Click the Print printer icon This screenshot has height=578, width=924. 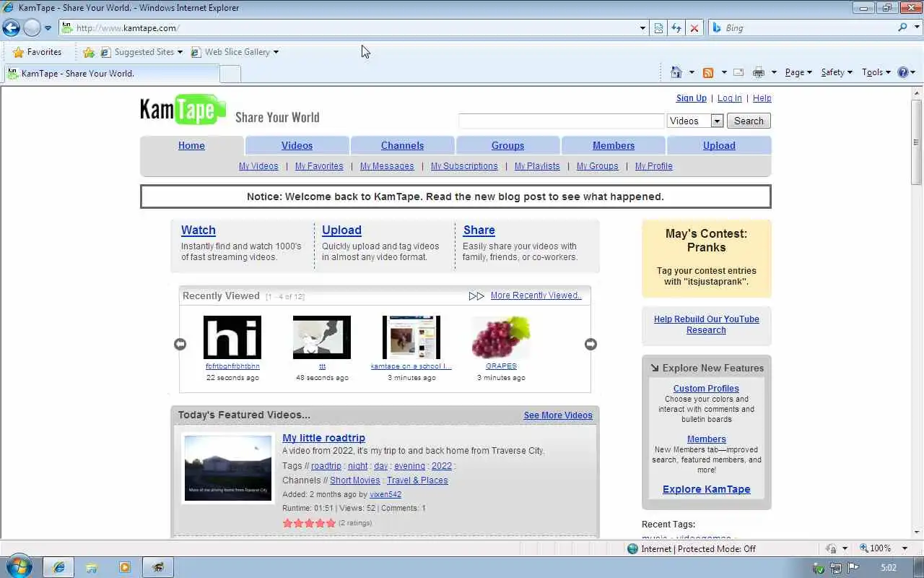pyautogui.click(x=758, y=72)
